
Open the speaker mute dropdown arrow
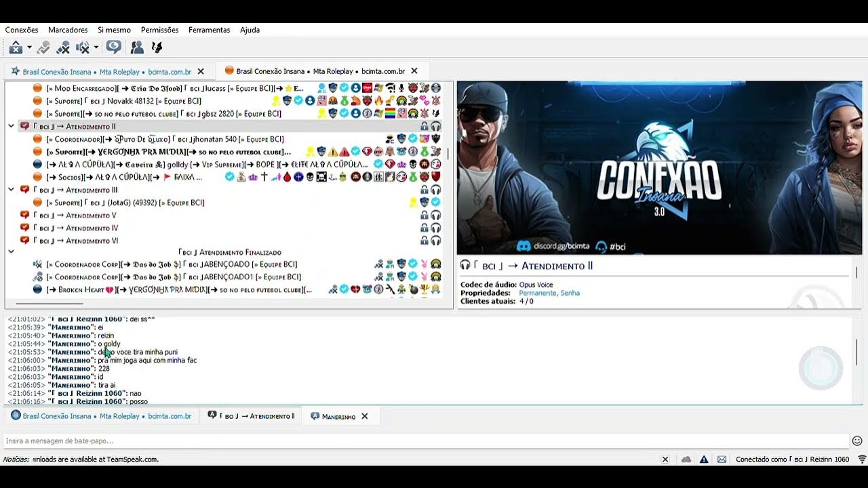pos(96,47)
